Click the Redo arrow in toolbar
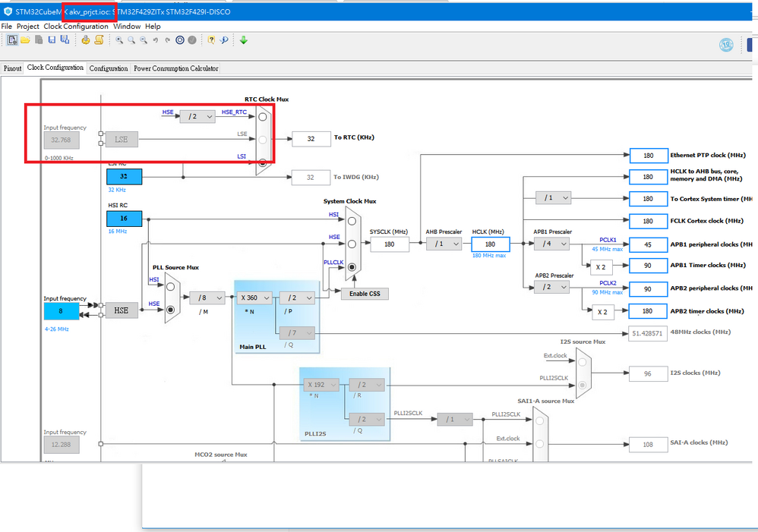758x532 pixels. (168, 40)
